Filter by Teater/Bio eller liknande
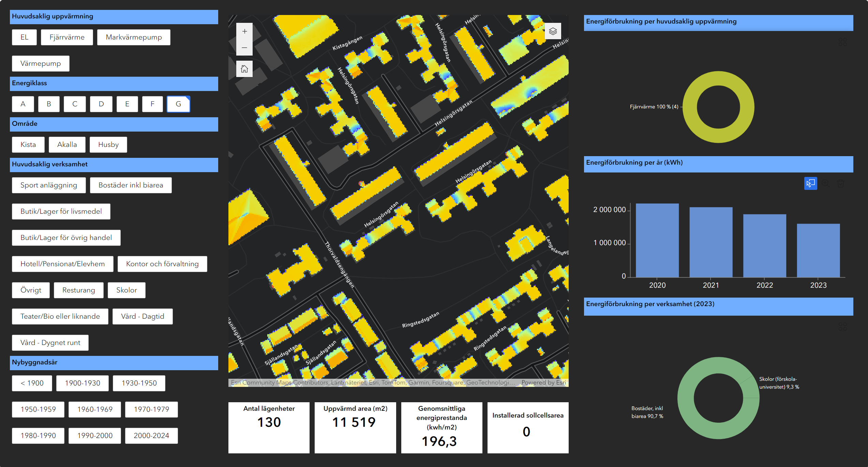The image size is (868, 467). coord(60,316)
